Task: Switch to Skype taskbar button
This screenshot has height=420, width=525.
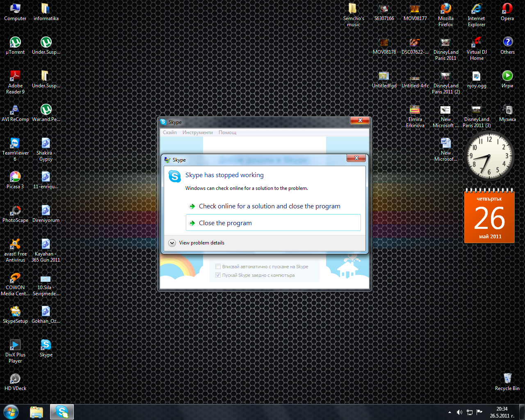Action: pos(62,412)
